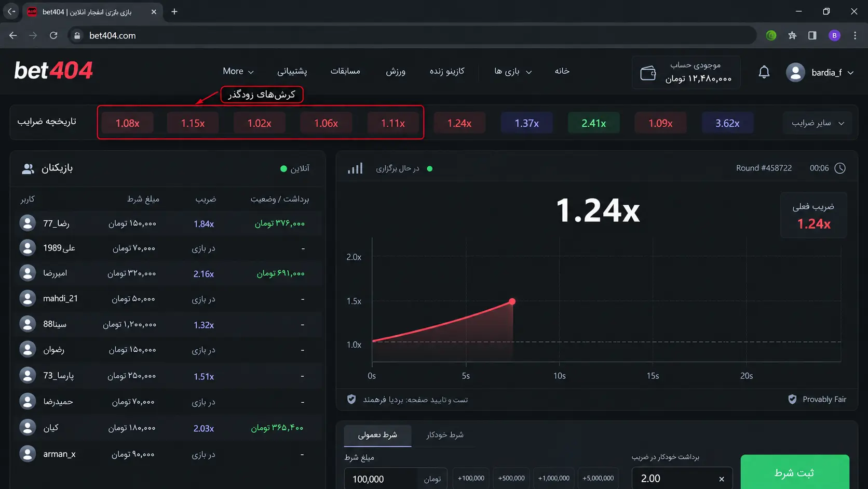Viewport: 868px width, 489px height.
Task: Close the bet404 browser tab
Action: pos(154,11)
